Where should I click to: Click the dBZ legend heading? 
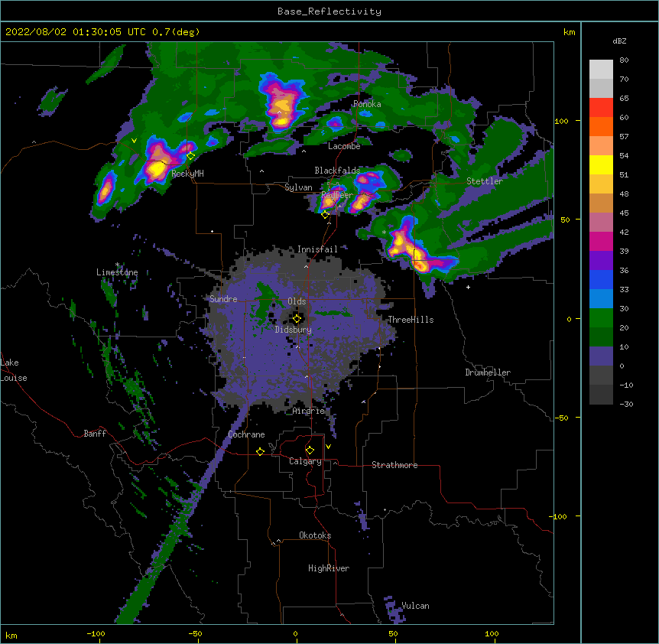(x=619, y=41)
